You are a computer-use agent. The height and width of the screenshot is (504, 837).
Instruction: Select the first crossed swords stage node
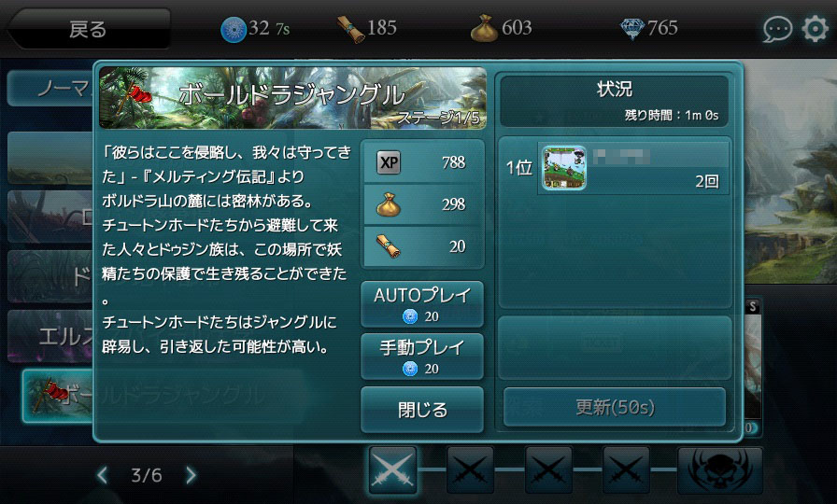(x=393, y=469)
